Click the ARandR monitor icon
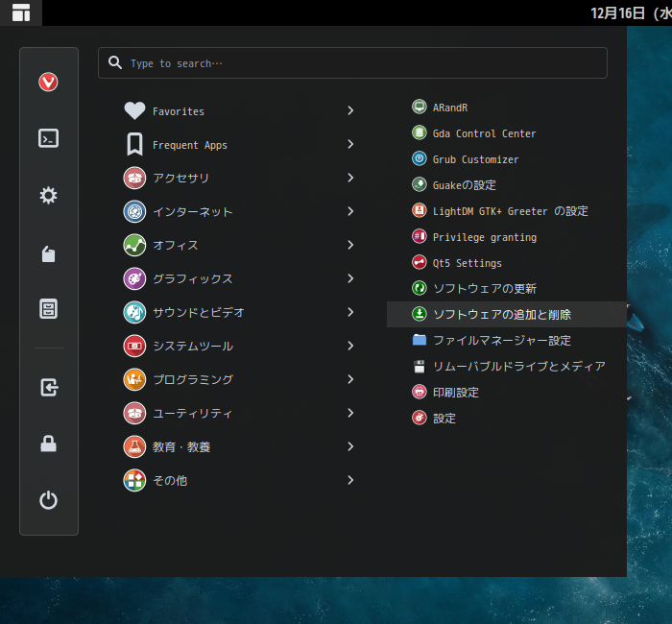This screenshot has width=672, height=624. tap(420, 107)
